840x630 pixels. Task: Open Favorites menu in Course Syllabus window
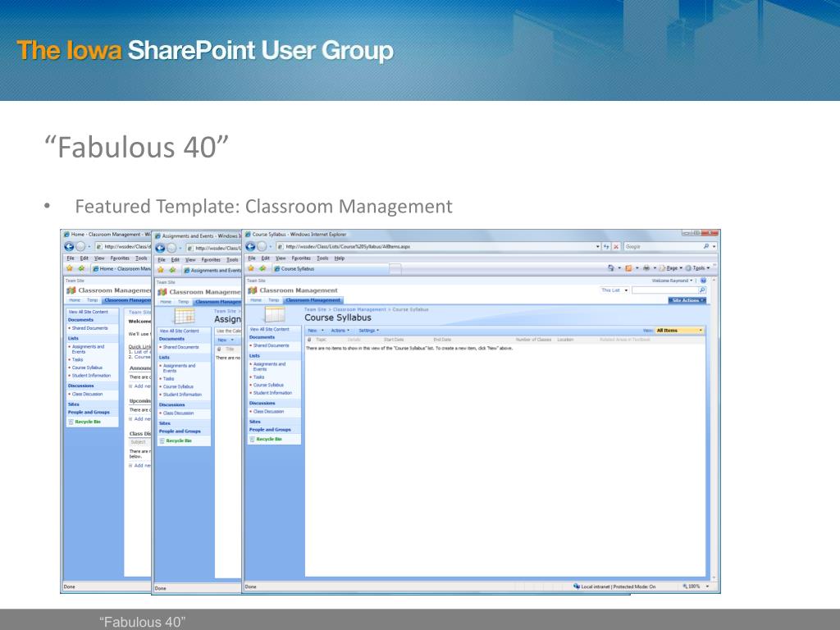301,258
